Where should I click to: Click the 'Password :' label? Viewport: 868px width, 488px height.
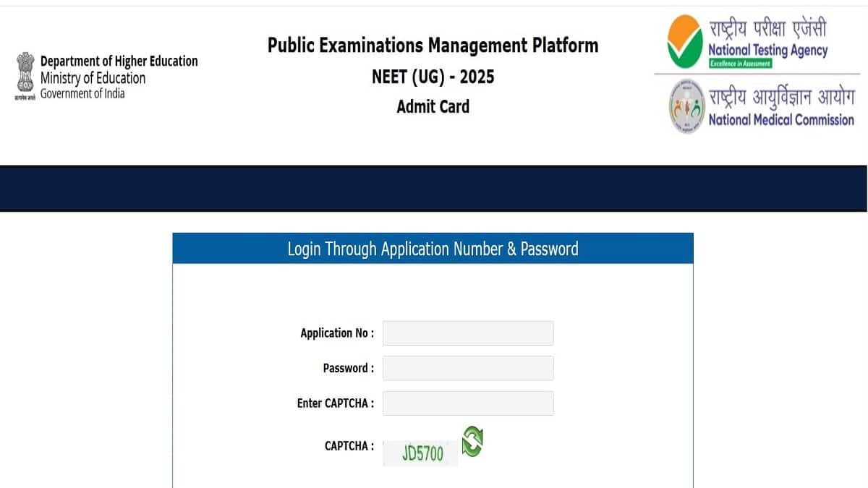(349, 368)
